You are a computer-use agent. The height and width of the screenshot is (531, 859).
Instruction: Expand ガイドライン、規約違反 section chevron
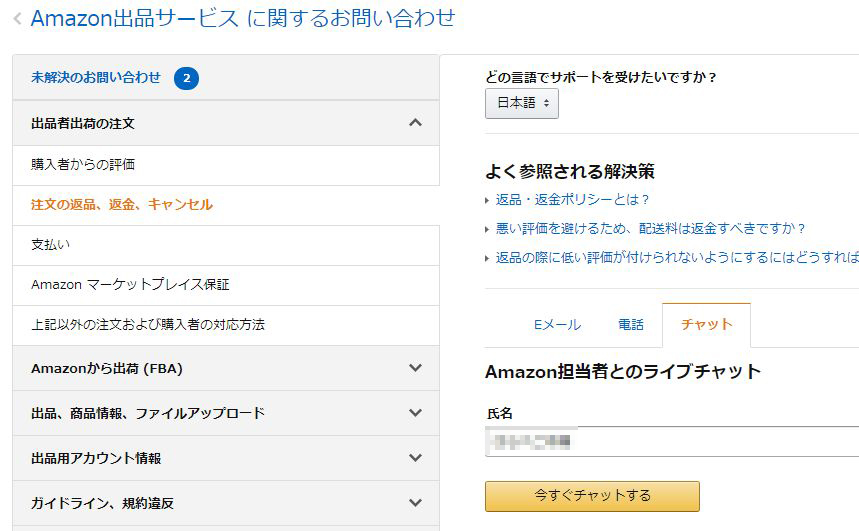click(x=415, y=503)
